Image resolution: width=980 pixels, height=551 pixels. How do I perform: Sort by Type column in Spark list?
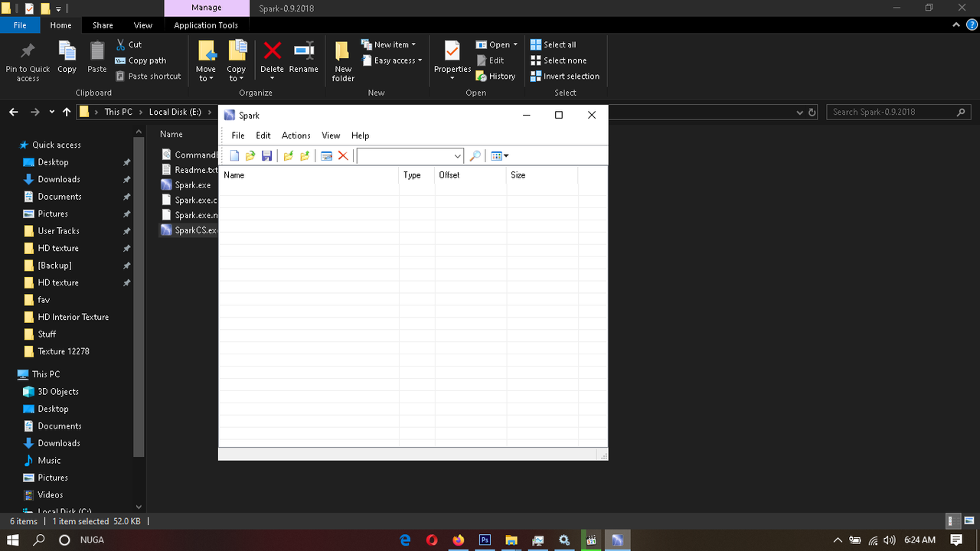pyautogui.click(x=416, y=175)
